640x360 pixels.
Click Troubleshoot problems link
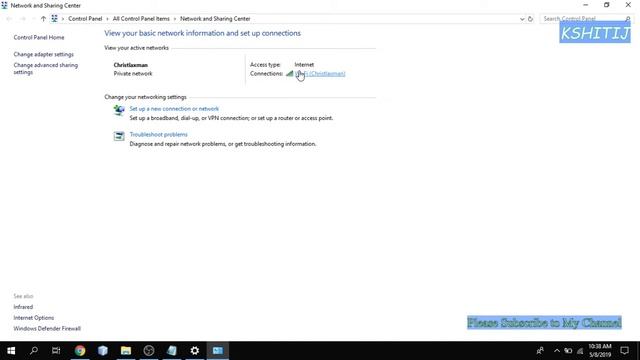[x=158, y=134]
